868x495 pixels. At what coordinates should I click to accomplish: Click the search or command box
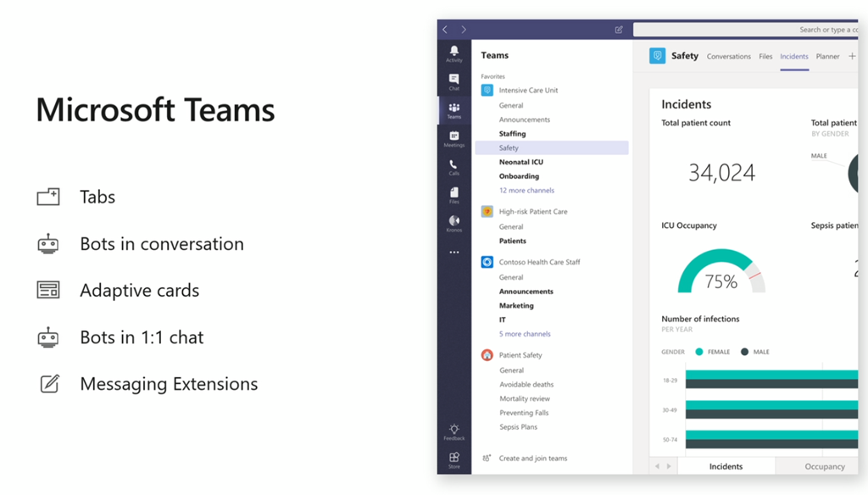[745, 30]
